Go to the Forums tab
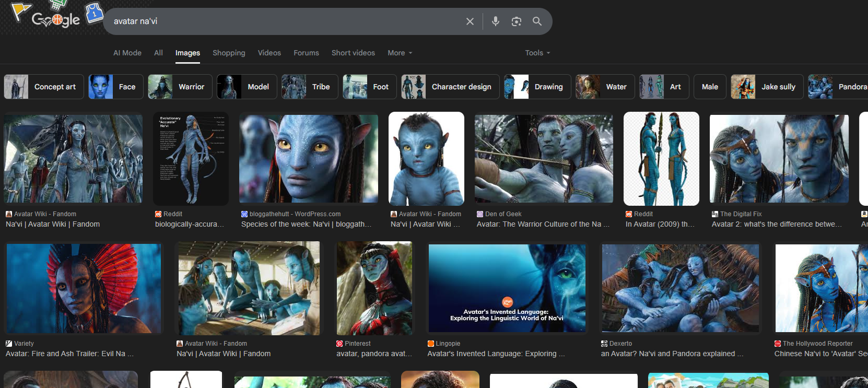 tap(306, 53)
